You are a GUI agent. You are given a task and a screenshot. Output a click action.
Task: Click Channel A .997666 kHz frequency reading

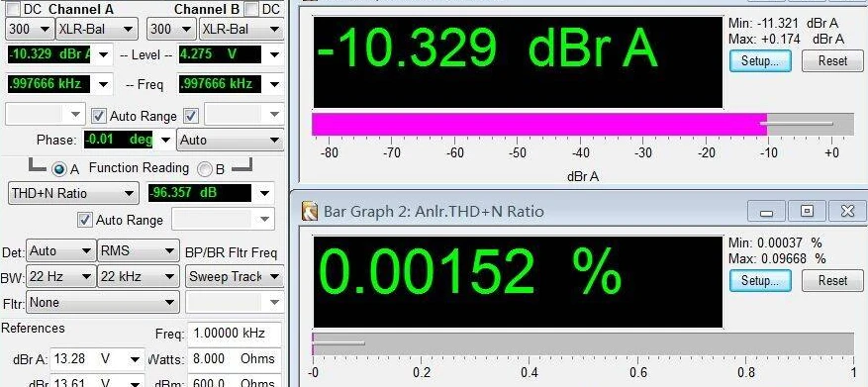pos(49,84)
